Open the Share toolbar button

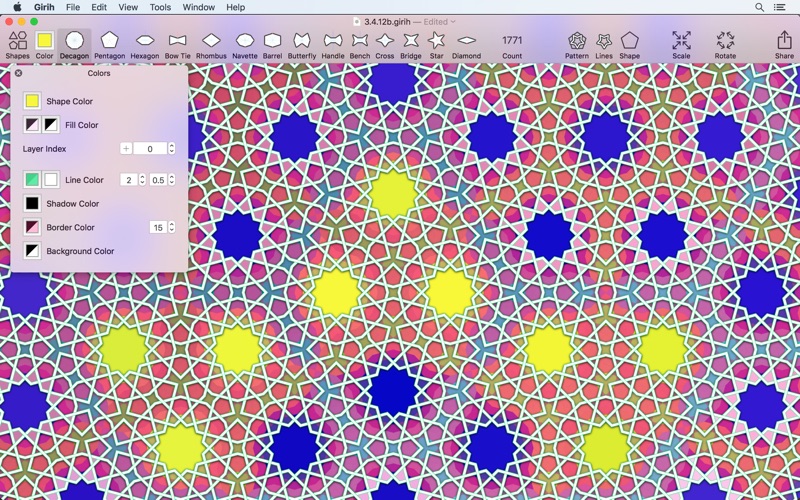coord(784,44)
